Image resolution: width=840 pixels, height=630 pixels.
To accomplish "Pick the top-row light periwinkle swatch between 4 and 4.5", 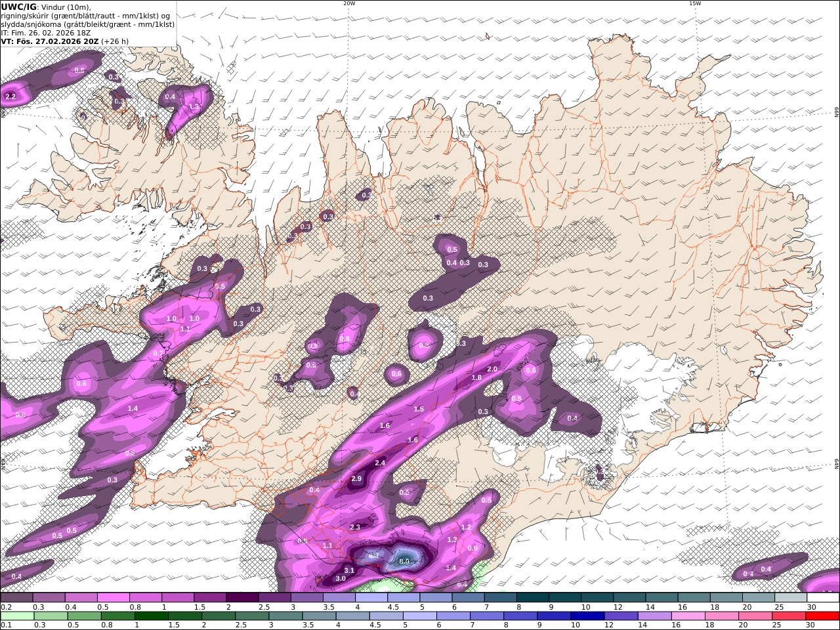I will (x=371, y=598).
